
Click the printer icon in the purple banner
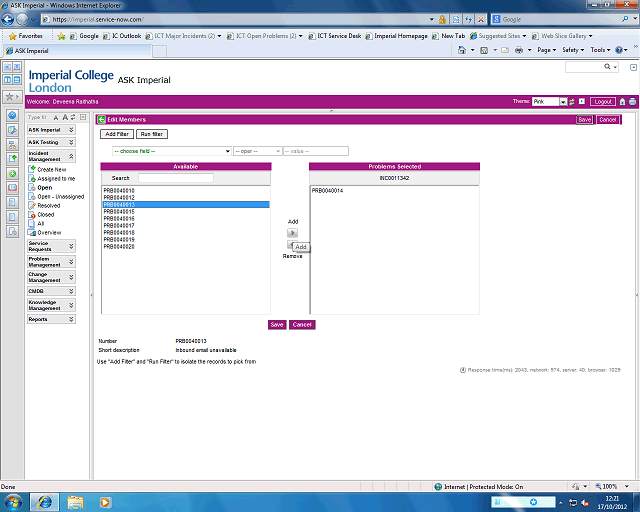coord(632,101)
